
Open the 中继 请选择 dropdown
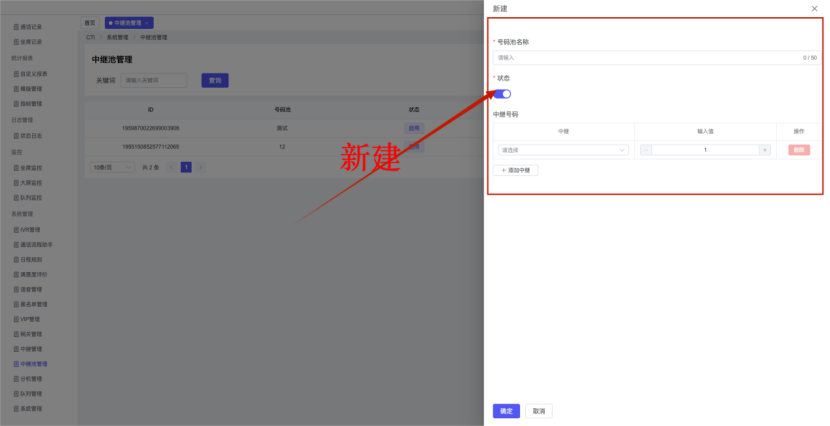[x=563, y=150]
